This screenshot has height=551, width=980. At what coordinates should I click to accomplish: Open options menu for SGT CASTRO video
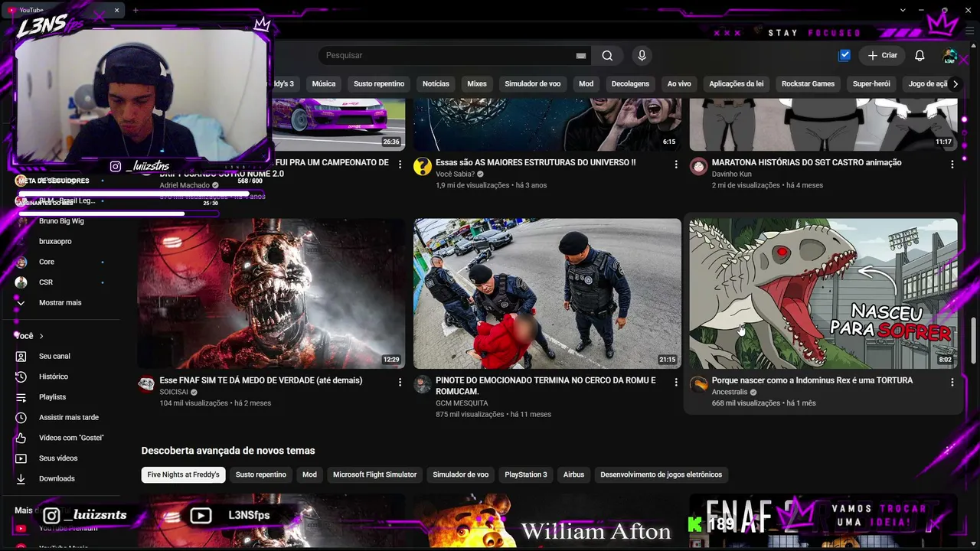(x=952, y=164)
